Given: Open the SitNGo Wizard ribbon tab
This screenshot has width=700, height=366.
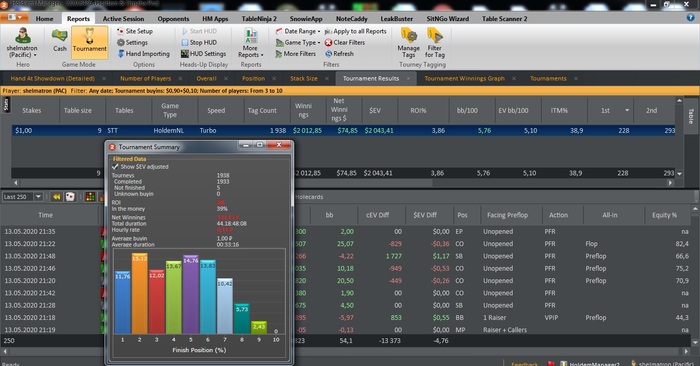Looking at the screenshot, I should click(x=448, y=19).
